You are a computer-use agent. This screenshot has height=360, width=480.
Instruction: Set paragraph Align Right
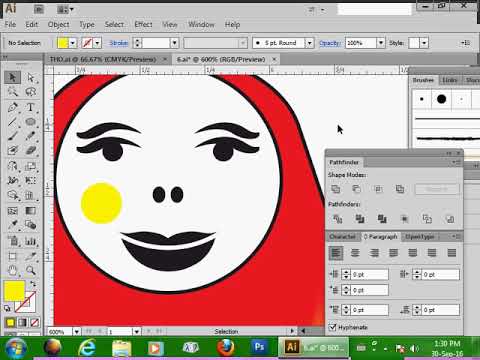pyautogui.click(x=374, y=253)
